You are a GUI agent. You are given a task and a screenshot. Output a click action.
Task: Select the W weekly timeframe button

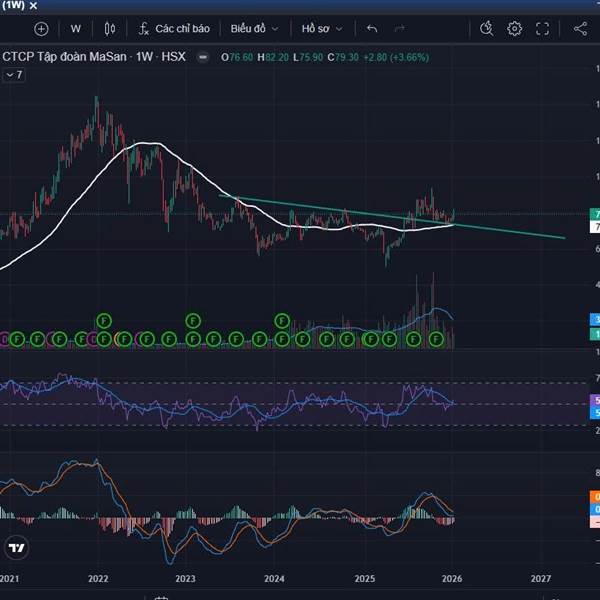coord(75,29)
